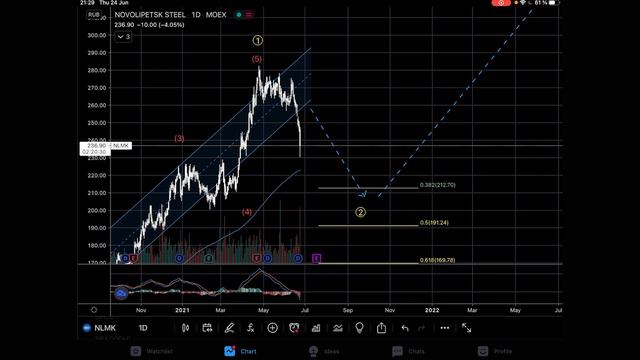The height and width of the screenshot is (360, 640).
Task: Tap the Thu 24 Jun date in status bar
Action: [x=114, y=2]
